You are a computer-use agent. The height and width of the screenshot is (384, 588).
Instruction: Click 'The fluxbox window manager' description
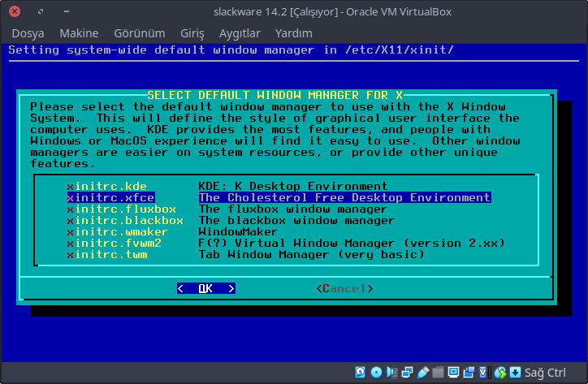293,209
